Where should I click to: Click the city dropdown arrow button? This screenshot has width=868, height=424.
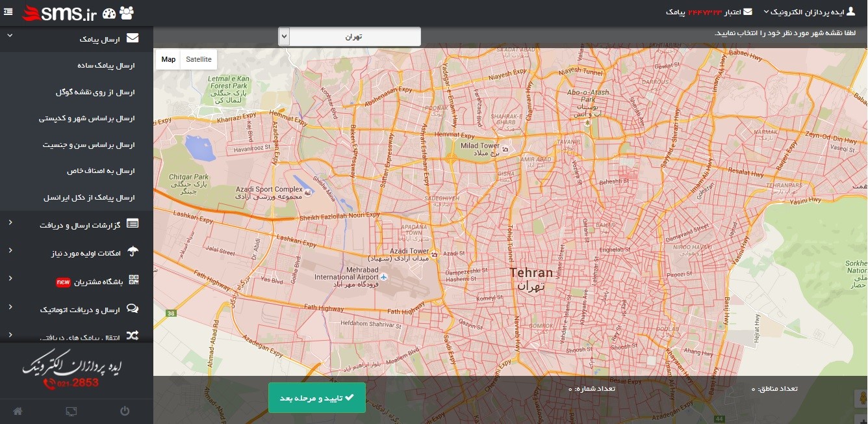[284, 36]
